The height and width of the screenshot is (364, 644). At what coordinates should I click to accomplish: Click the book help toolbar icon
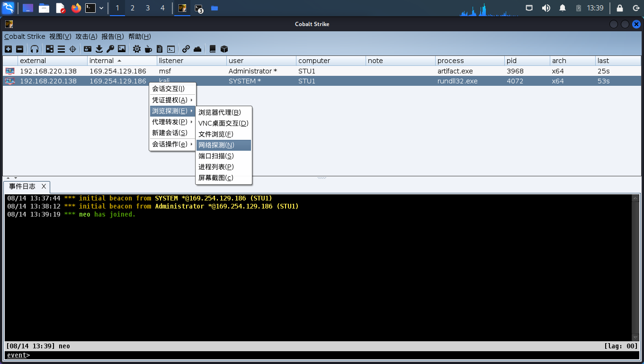(x=213, y=49)
